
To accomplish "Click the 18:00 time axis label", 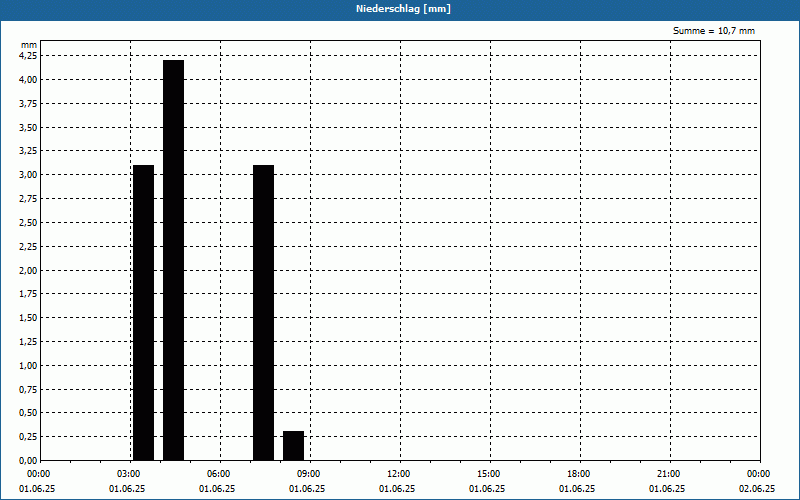I will [579, 474].
